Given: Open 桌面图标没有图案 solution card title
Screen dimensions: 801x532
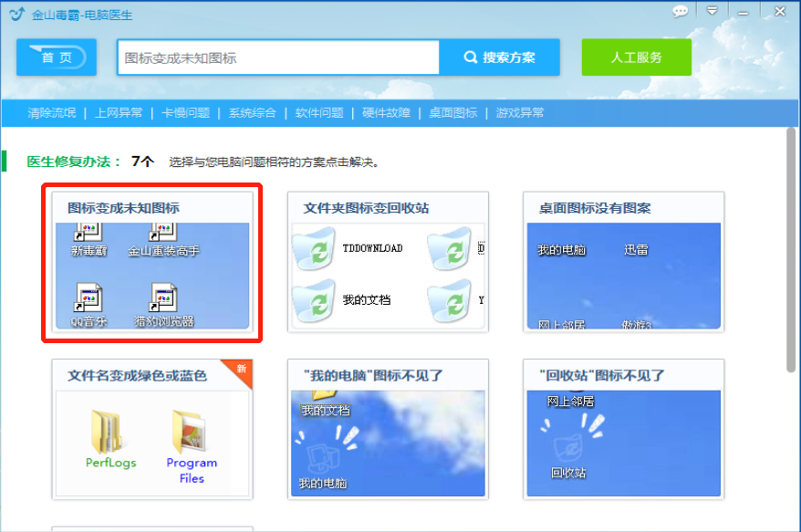Looking at the screenshot, I should point(595,208).
